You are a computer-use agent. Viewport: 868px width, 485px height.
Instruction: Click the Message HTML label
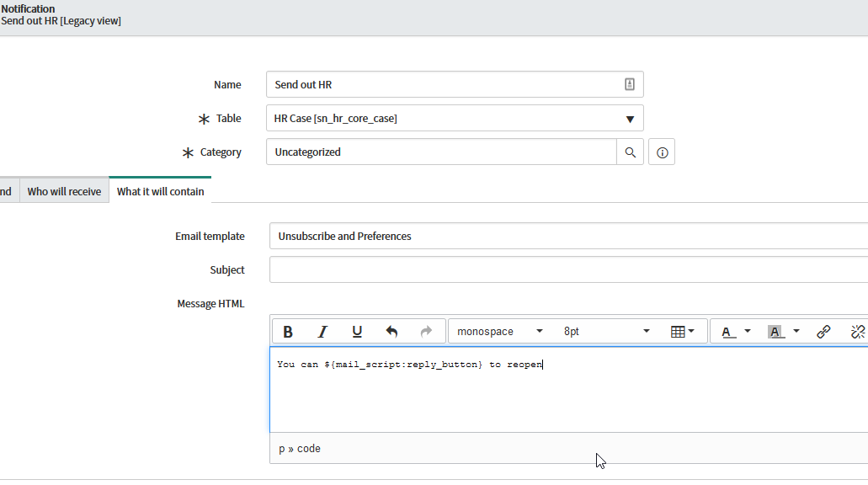[x=210, y=303]
